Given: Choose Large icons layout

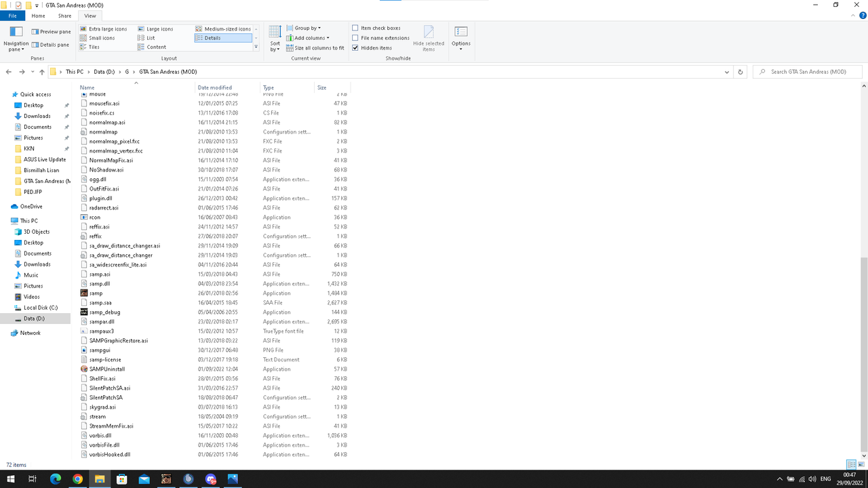Looking at the screenshot, I should click(x=156, y=29).
